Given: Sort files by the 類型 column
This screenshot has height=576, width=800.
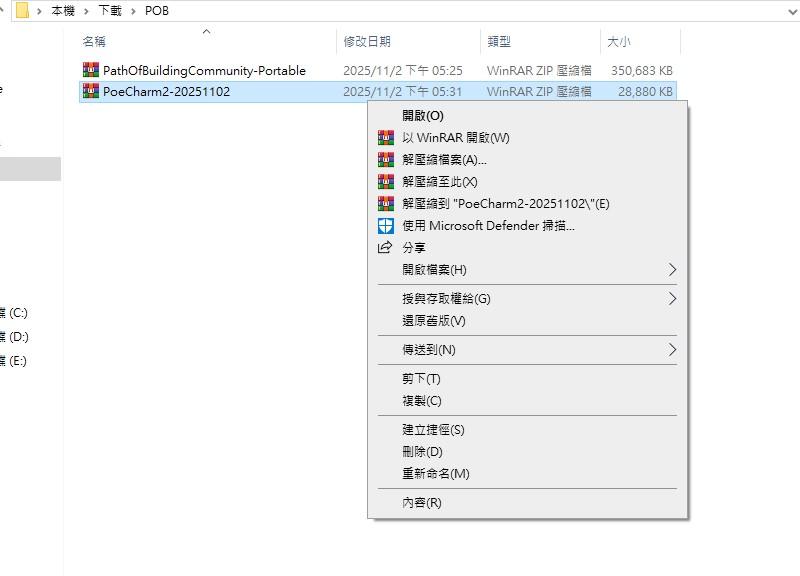Looking at the screenshot, I should point(540,41).
